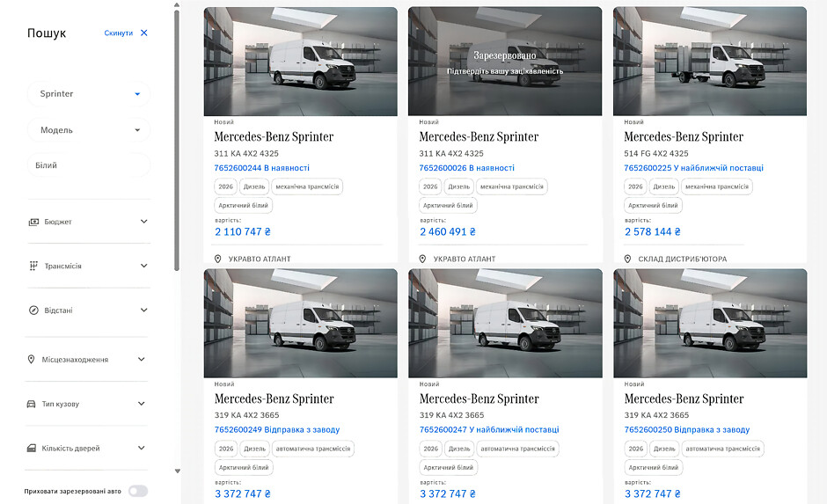Click 514 FG 4X2 4325 model text
This screenshot has width=827, height=504.
[x=656, y=153]
